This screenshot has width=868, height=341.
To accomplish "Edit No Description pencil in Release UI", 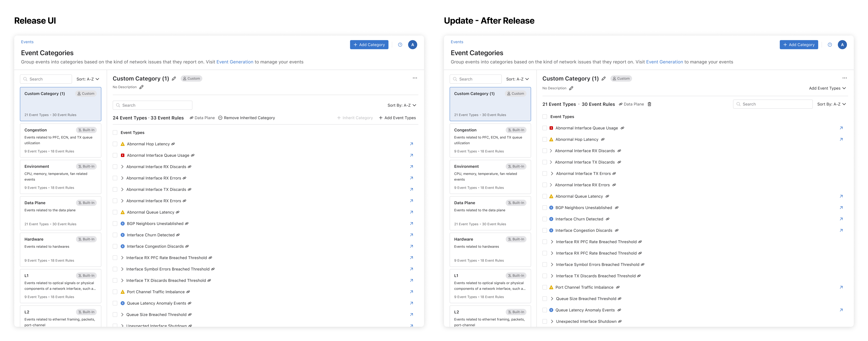I will point(142,87).
